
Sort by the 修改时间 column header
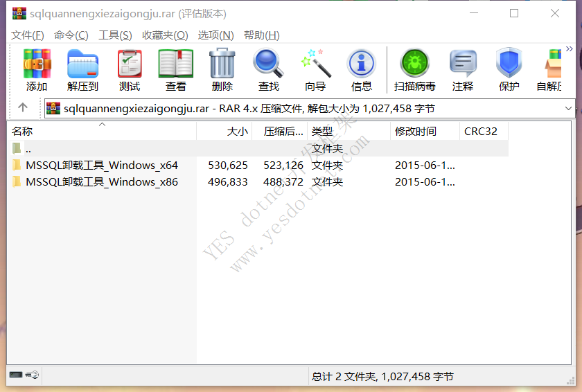click(x=425, y=132)
